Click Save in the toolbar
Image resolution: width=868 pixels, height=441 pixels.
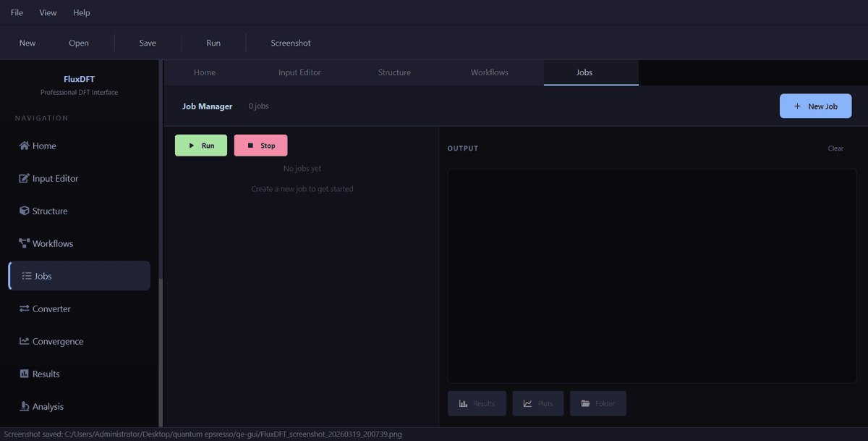[148, 43]
